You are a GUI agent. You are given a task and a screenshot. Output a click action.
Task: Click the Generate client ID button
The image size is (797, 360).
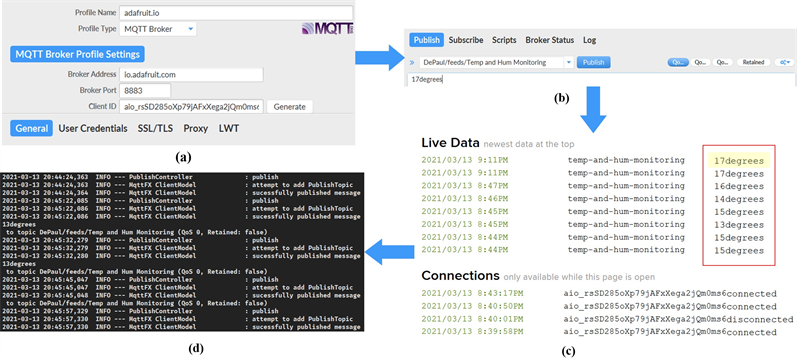point(290,107)
